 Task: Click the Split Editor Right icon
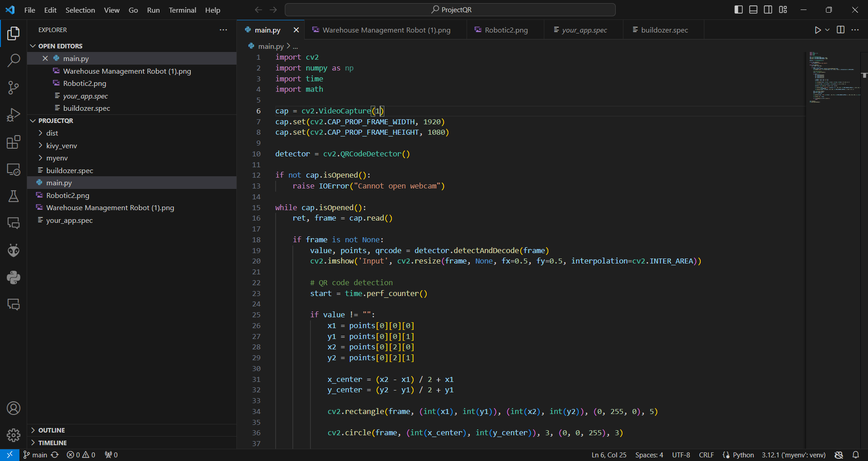click(x=840, y=30)
